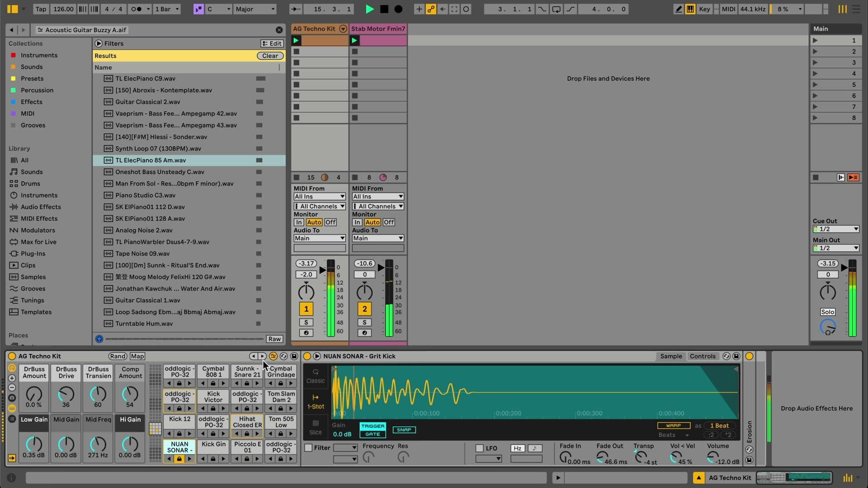Viewport: 868px width, 488px height.
Task: Enable Draw Mode pencil icon
Action: [678, 9]
